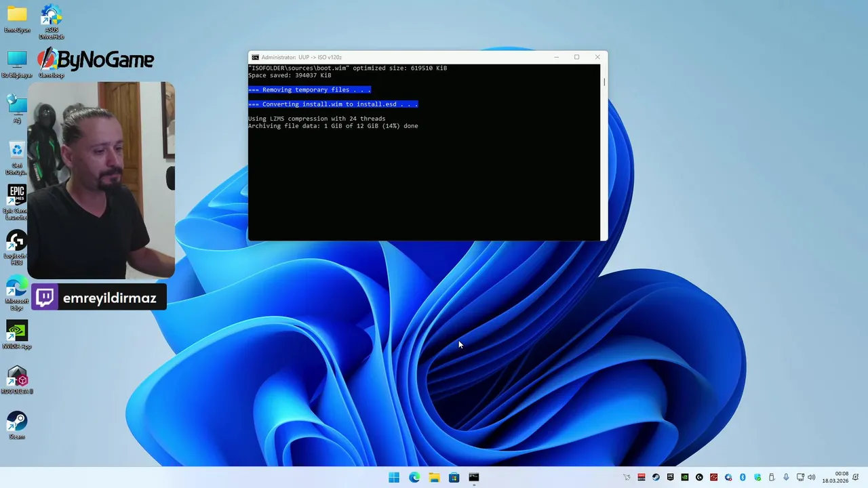Image resolution: width=868 pixels, height=488 pixels.
Task: Open Microsoft Store from the taskbar
Action: 454,478
